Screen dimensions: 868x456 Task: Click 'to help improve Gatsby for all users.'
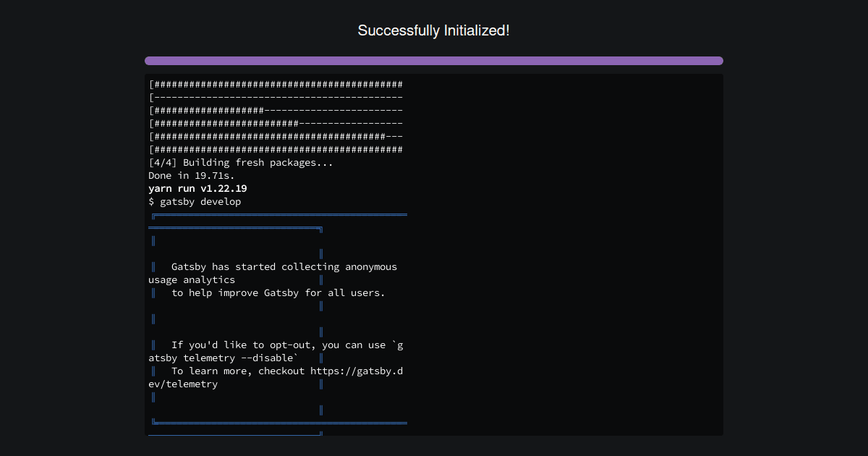click(x=278, y=293)
